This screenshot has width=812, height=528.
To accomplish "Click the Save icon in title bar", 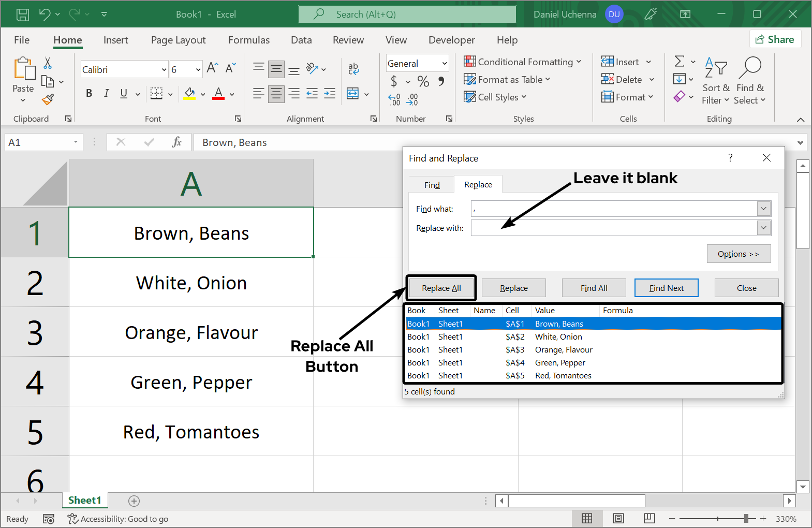I will click(23, 14).
